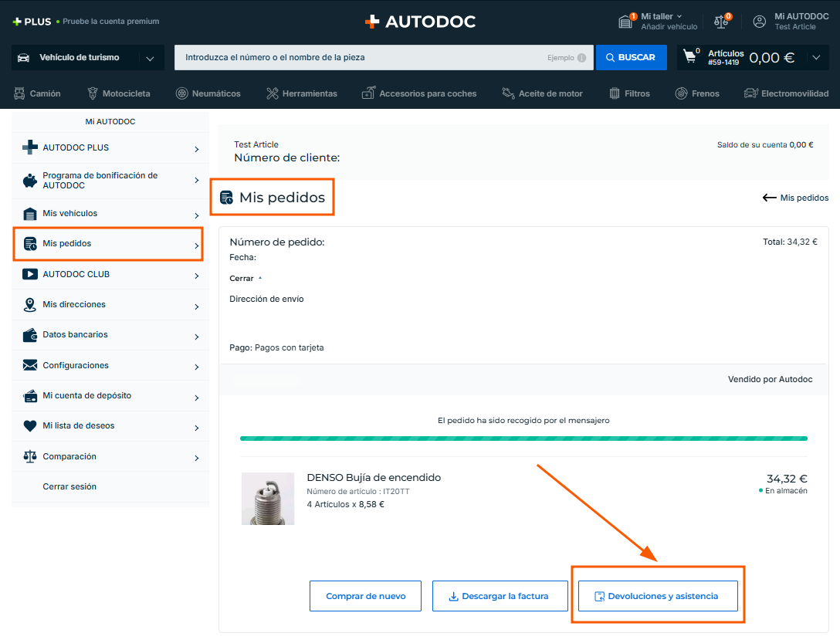Click the AUTODOC logo in header

(420, 22)
